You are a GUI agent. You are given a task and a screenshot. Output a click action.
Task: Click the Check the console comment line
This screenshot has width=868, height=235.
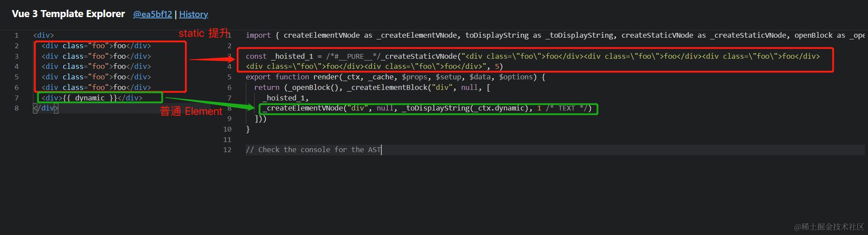313,150
